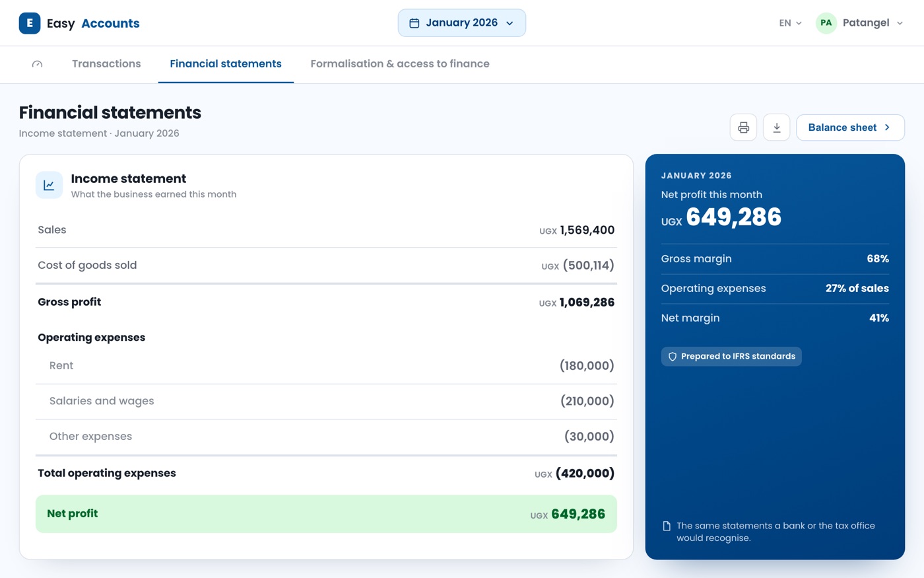Open the EN language dropdown

click(x=790, y=23)
